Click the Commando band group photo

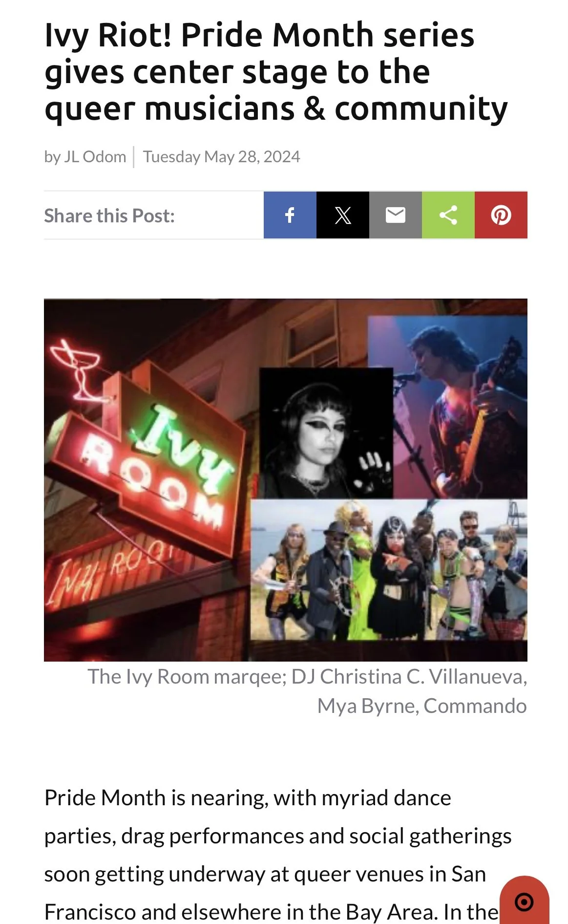click(389, 569)
